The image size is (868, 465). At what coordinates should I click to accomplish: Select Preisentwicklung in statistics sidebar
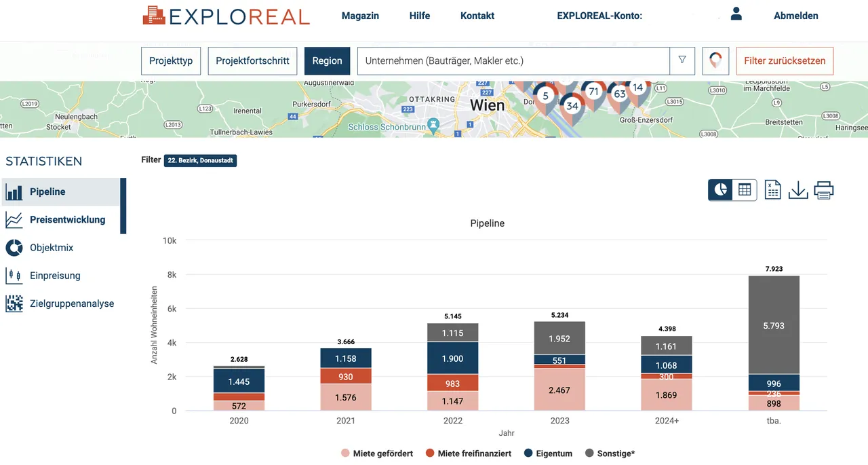coord(67,220)
